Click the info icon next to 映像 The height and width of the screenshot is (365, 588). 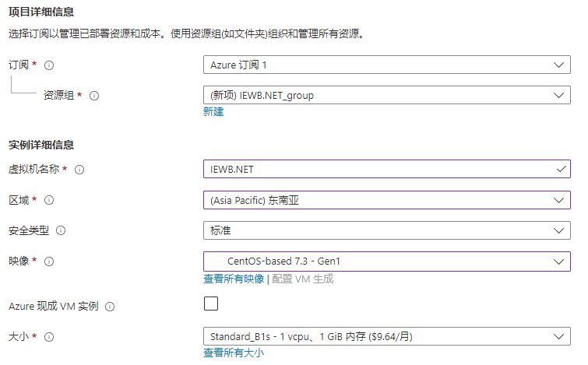[49, 261]
